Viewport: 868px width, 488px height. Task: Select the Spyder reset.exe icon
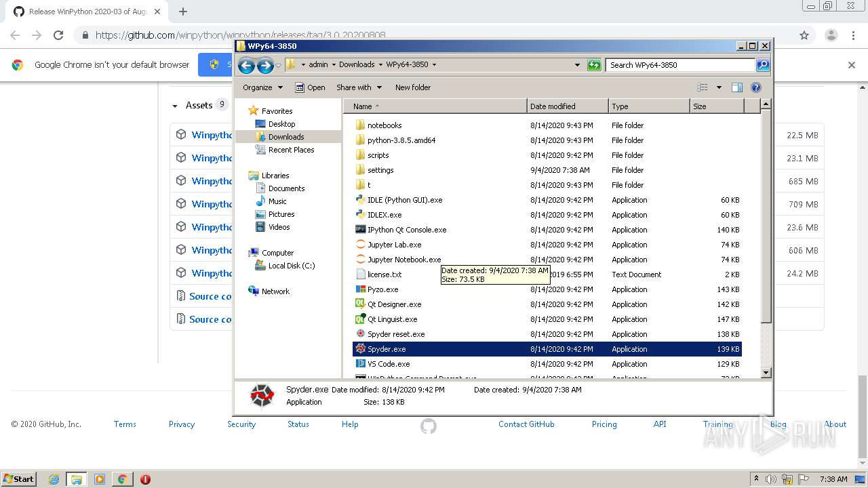coord(361,334)
